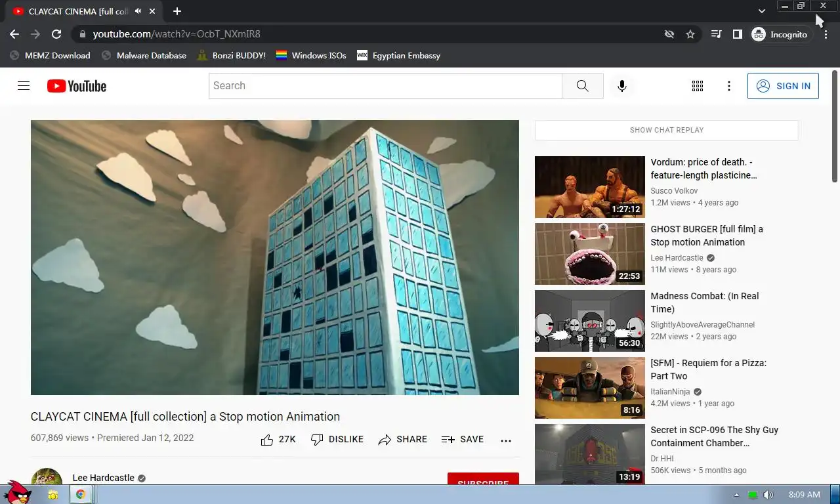
Task: Open Requiem for a Pizza thumbnail
Action: (590, 388)
